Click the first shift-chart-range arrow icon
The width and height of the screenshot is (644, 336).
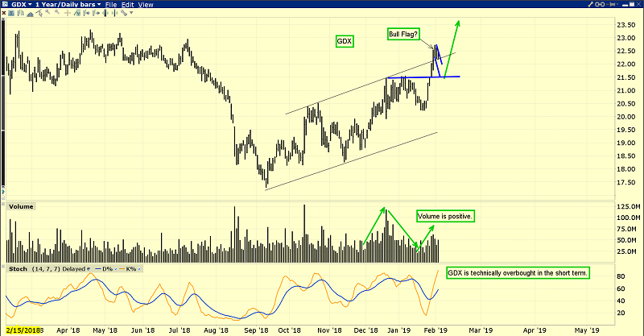tap(87, 13)
